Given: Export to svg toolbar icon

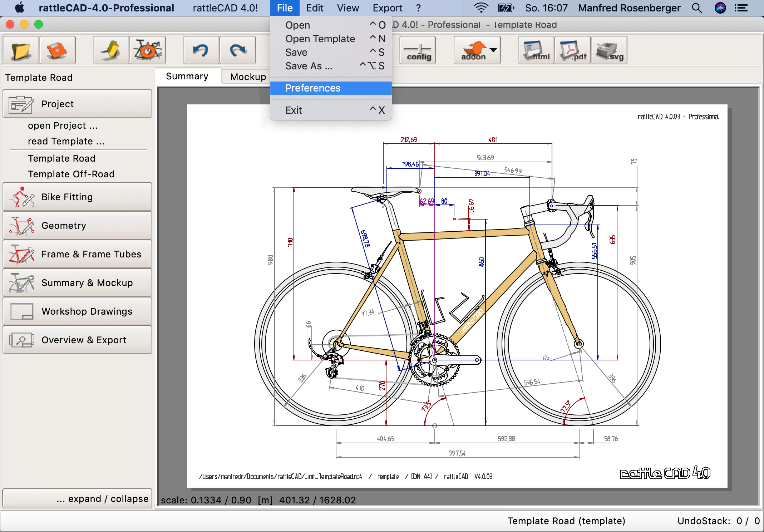Looking at the screenshot, I should coord(609,50).
